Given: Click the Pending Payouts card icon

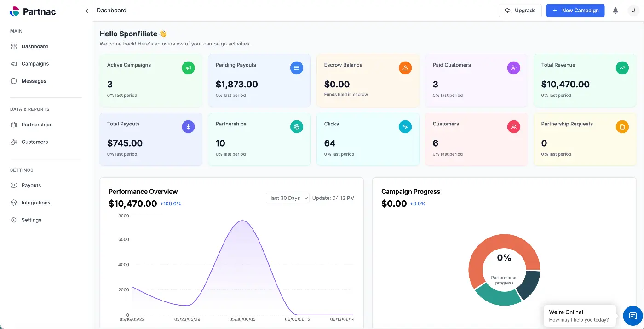Looking at the screenshot, I should click(x=297, y=68).
